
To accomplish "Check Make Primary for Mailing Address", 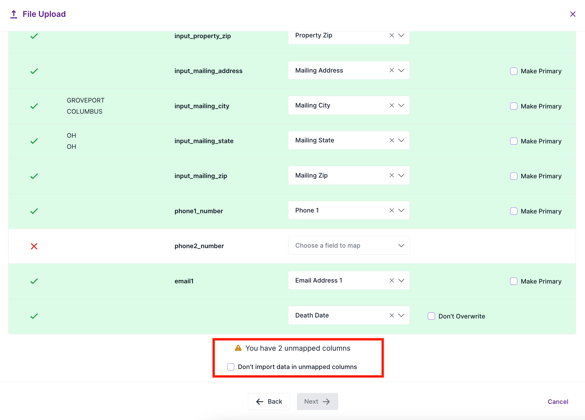I will tap(514, 71).
